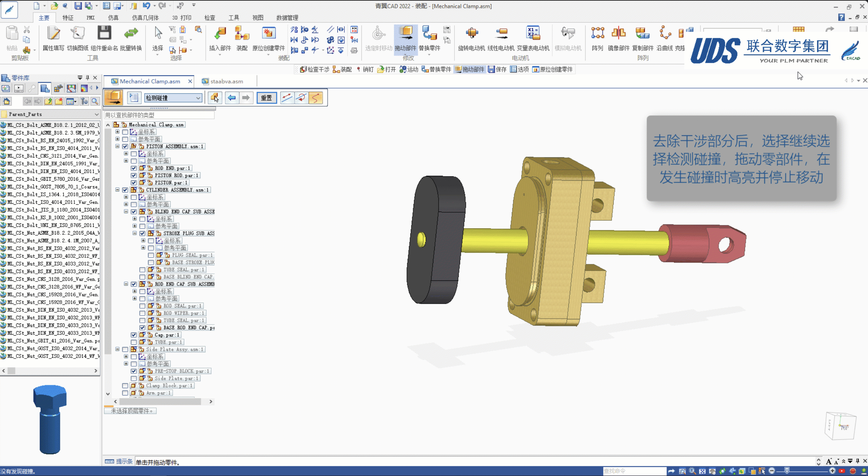Click the 选择 arrow tool
Image resolution: width=868 pixels, height=476 pixels.
tap(158, 34)
